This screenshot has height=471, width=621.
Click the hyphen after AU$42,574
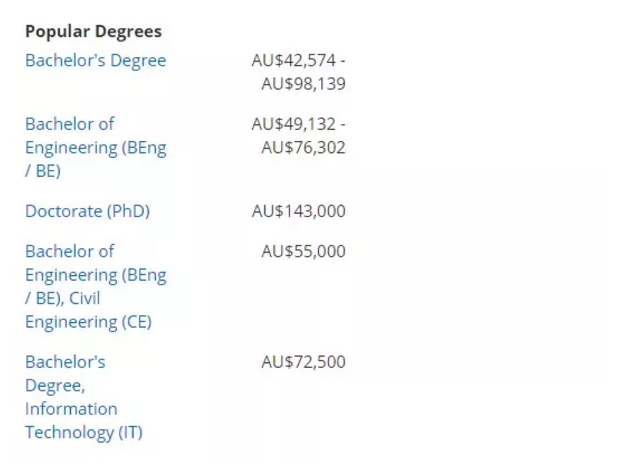(x=343, y=60)
